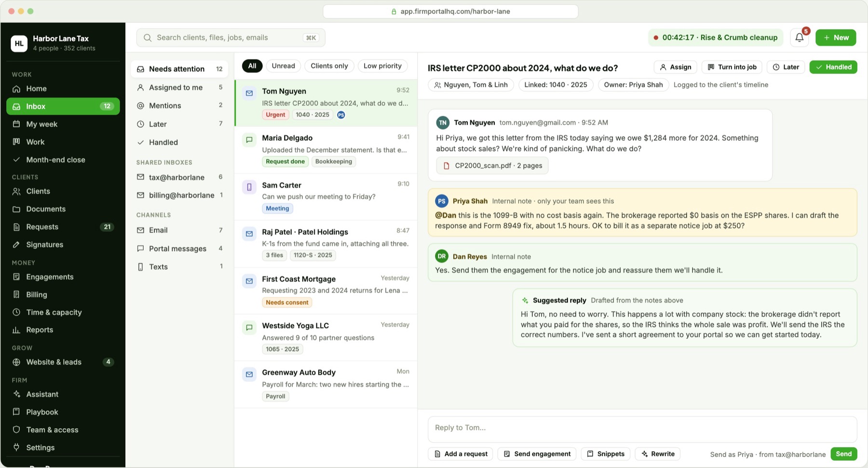The width and height of the screenshot is (868, 468).
Task: Switch to Assigned to me view
Action: click(179, 87)
